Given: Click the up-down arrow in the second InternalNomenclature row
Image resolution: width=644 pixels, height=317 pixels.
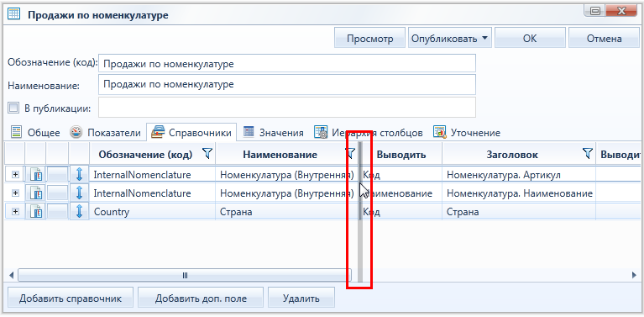Looking at the screenshot, I should 80,193.
